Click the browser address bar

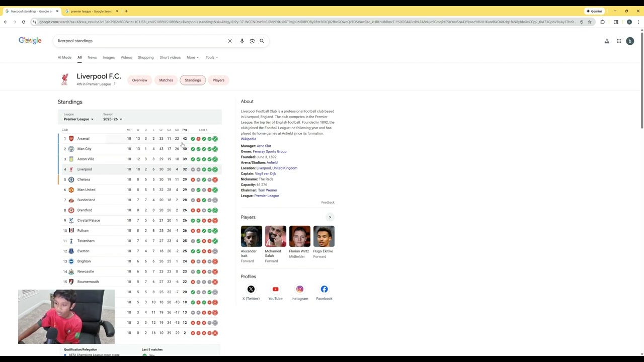click(x=307, y=22)
